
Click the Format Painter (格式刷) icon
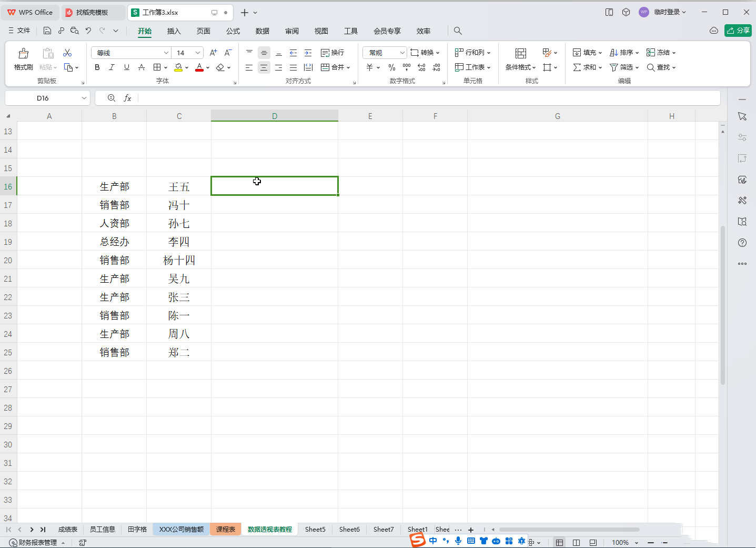coord(23,53)
